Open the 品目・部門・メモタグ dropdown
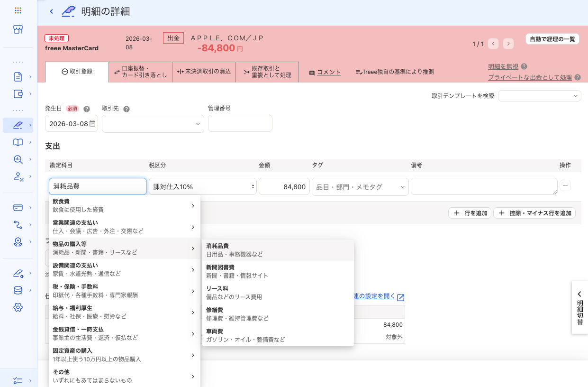The height and width of the screenshot is (387, 588). [x=360, y=186]
